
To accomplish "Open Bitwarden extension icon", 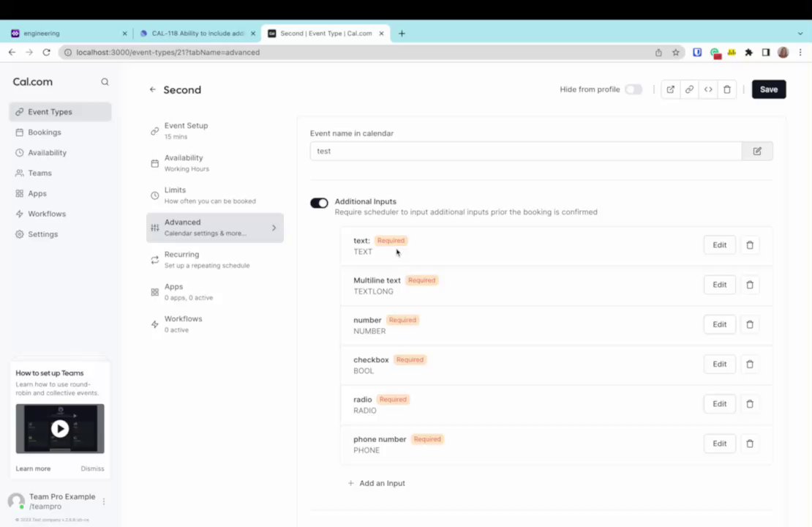I will [x=697, y=53].
